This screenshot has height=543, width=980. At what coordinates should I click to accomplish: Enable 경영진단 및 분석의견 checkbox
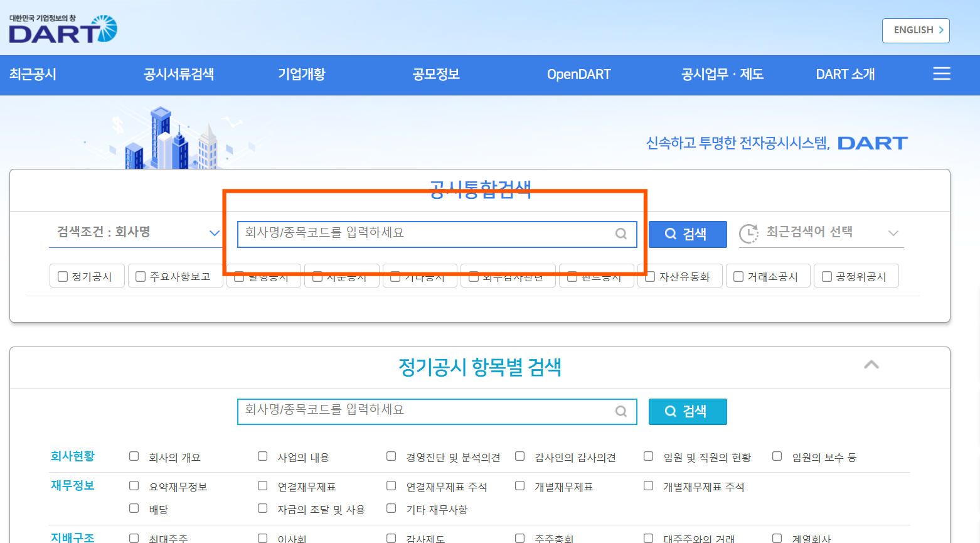tap(391, 456)
